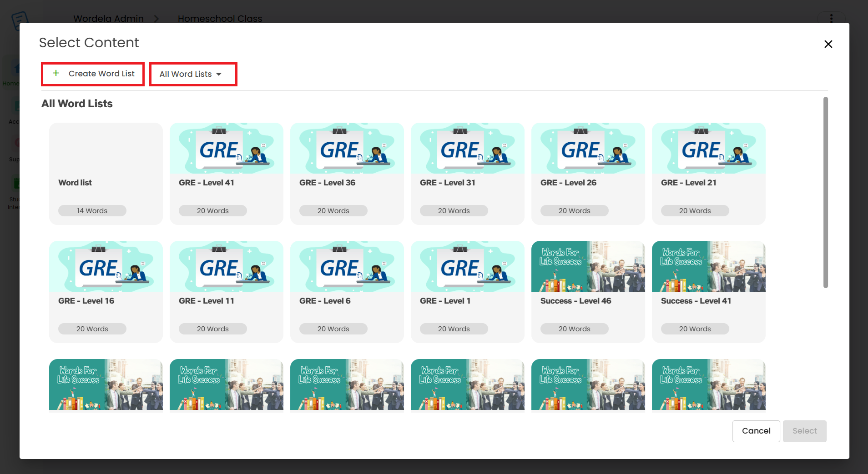This screenshot has width=868, height=474.
Task: Select the GRE - Level 6 card image
Action: [347, 266]
